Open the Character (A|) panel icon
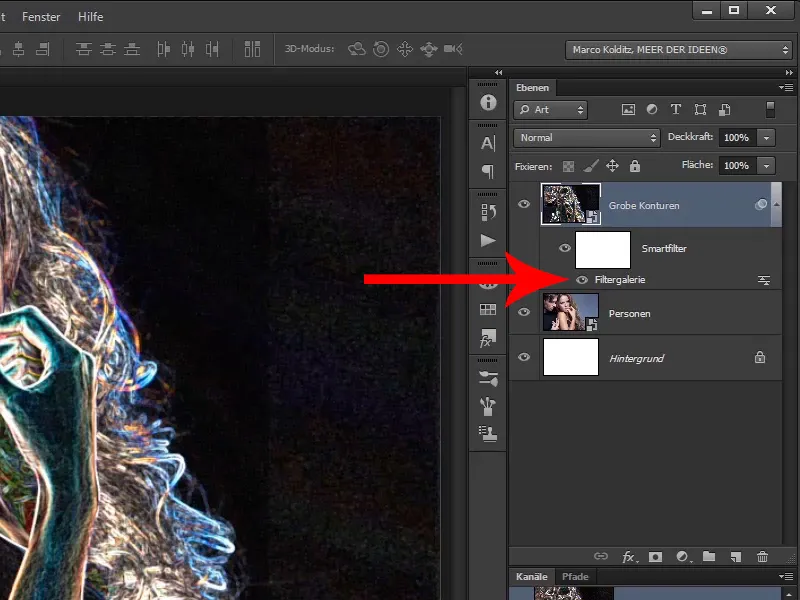The image size is (800, 600). point(488,143)
